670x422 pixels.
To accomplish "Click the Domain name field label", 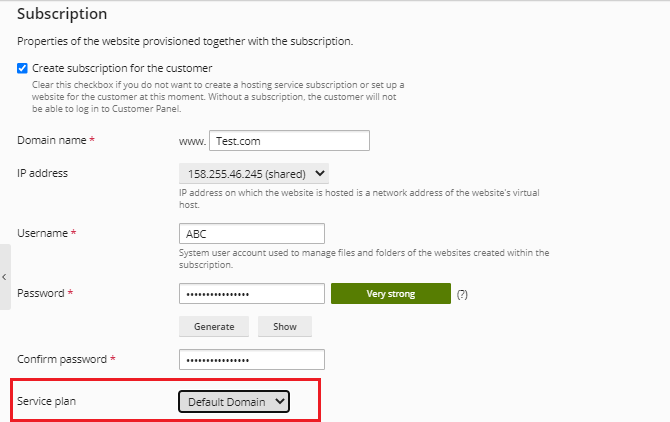I will pos(51,141).
